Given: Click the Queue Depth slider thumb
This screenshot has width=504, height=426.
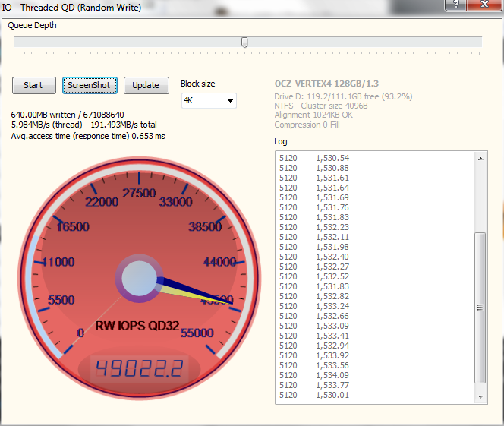Looking at the screenshot, I should 244,43.
